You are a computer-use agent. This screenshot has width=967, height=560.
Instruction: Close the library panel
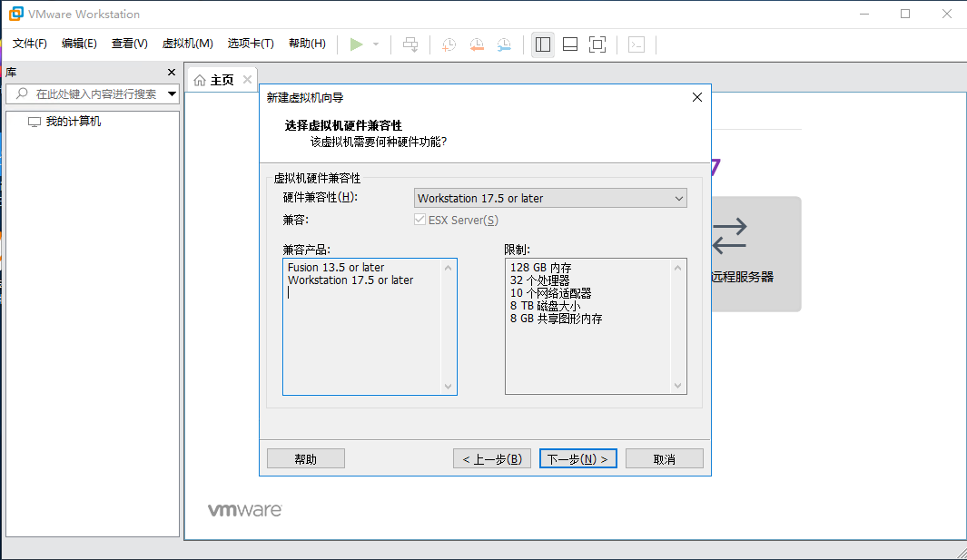coord(172,73)
